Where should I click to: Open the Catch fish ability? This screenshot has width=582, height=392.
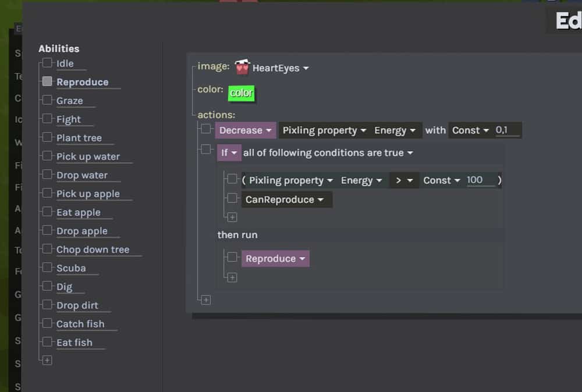(80, 324)
